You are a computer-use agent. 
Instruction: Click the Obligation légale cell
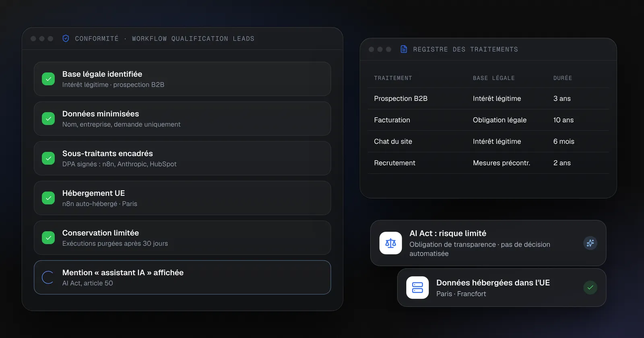click(x=500, y=120)
